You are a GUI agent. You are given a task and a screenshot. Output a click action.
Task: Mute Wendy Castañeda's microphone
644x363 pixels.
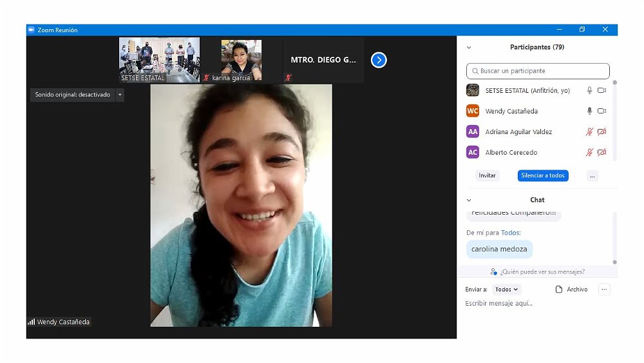coord(589,111)
